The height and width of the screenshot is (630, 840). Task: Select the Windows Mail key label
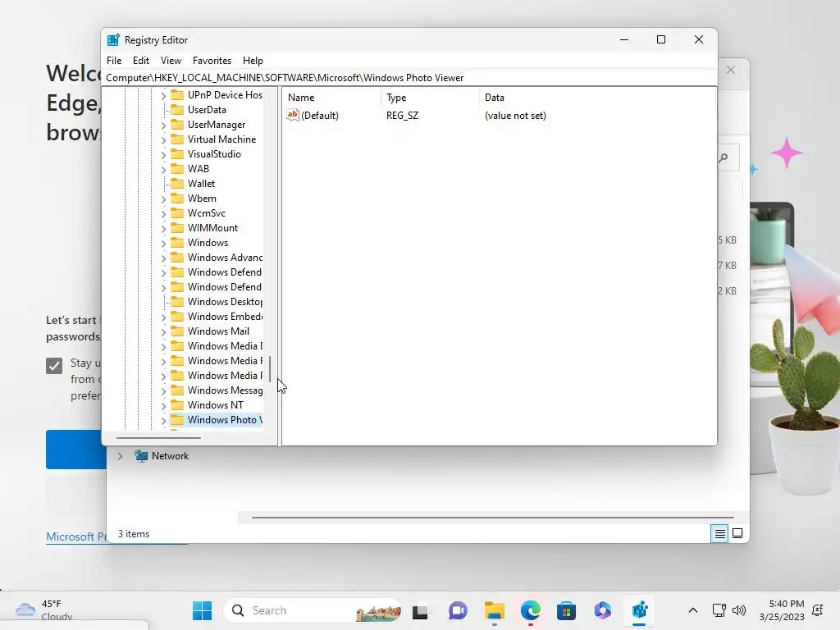pos(218,331)
